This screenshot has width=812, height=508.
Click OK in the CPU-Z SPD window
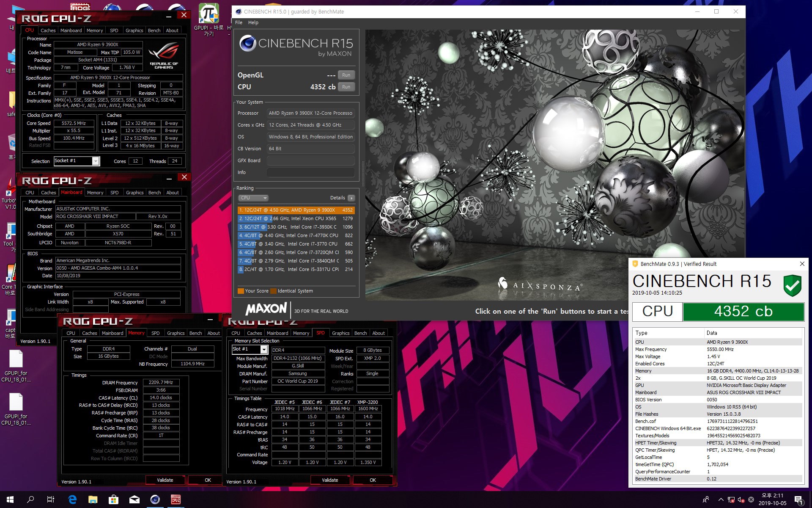tap(373, 480)
